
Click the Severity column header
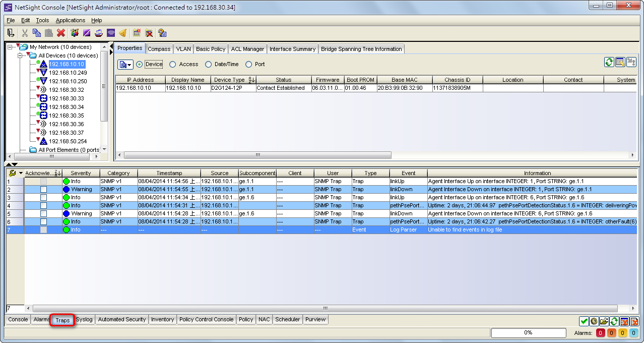81,173
